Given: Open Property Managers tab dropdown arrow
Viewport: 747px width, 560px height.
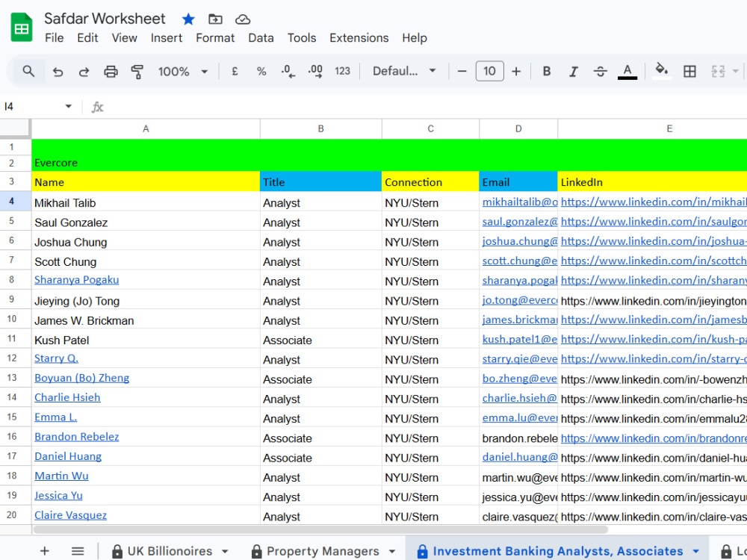Looking at the screenshot, I should 392,552.
